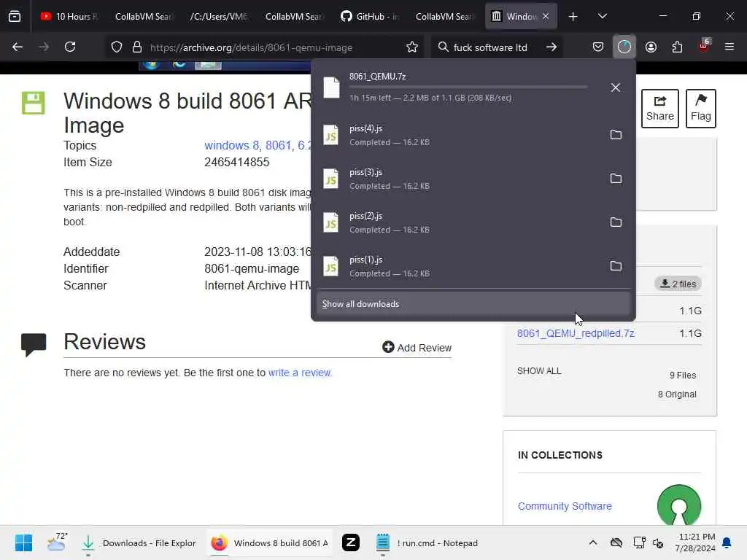Click the search box with fuck software ltd

pyautogui.click(x=495, y=47)
